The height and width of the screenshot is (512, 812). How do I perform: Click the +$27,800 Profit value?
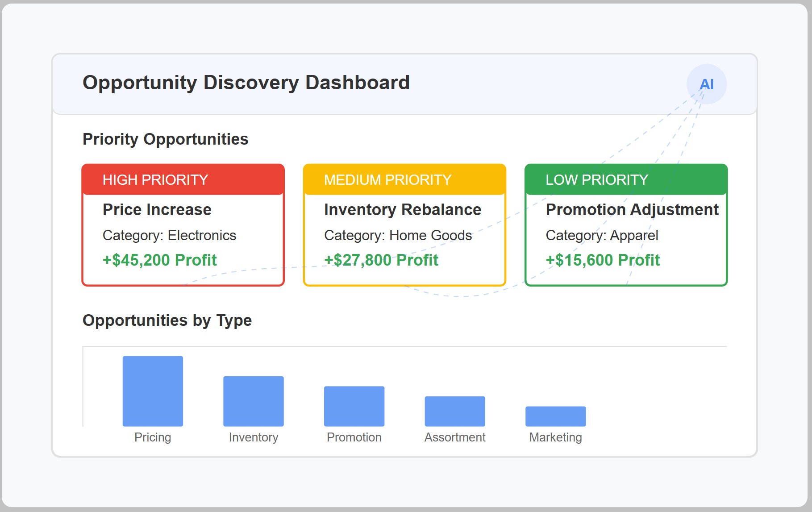[x=381, y=260]
